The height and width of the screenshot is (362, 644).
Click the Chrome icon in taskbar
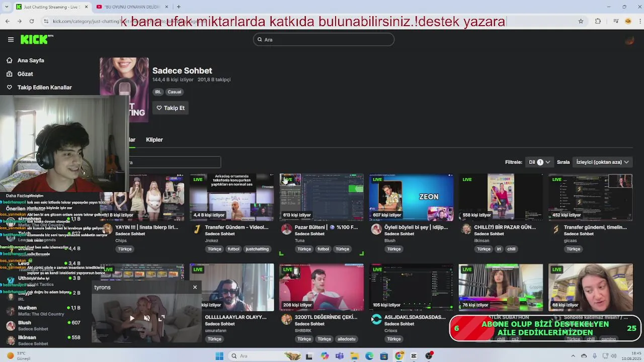pyautogui.click(x=399, y=356)
